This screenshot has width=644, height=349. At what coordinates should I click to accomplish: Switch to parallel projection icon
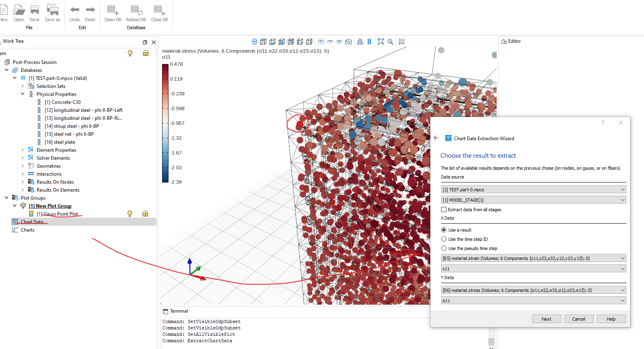coord(369,42)
